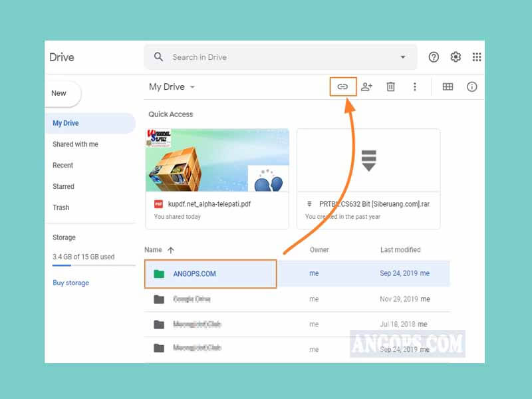Switch to grid view layout icon
The height and width of the screenshot is (399, 532).
(448, 87)
